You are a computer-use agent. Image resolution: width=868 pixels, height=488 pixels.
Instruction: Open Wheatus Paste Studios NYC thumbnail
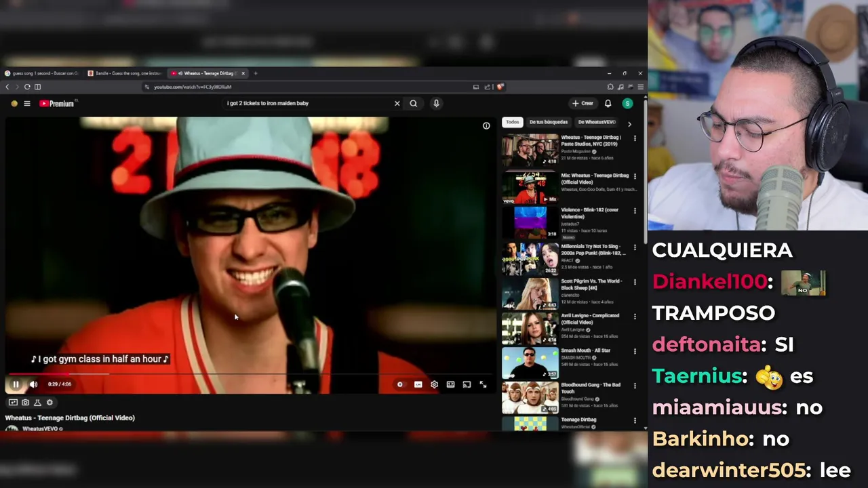[x=530, y=150]
